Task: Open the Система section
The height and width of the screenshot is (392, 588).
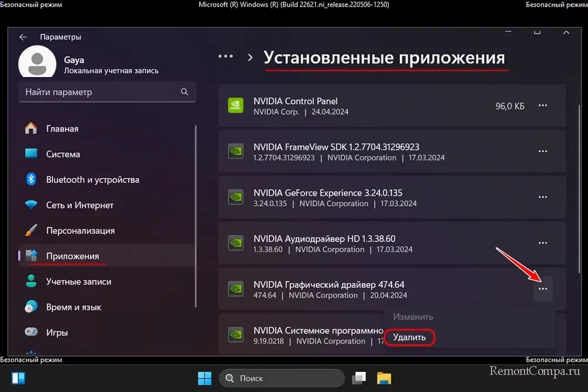Action: pos(107,154)
